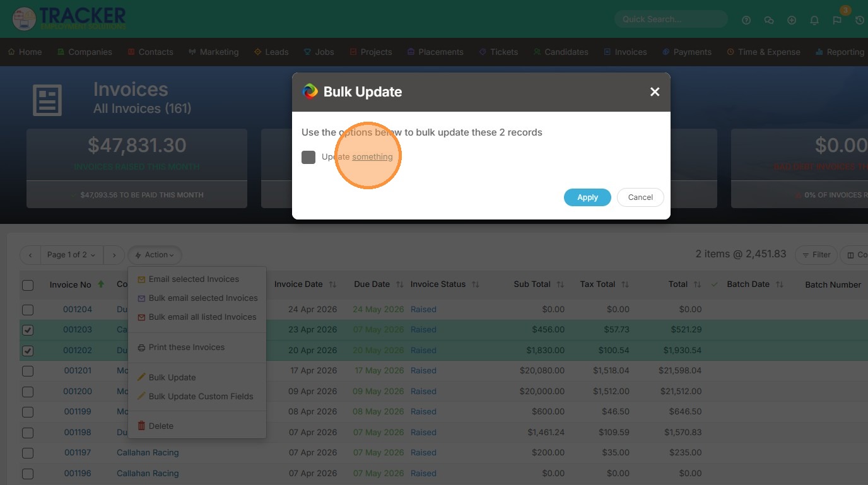868x485 pixels.
Task: Open the Tickets menu
Action: (x=498, y=52)
